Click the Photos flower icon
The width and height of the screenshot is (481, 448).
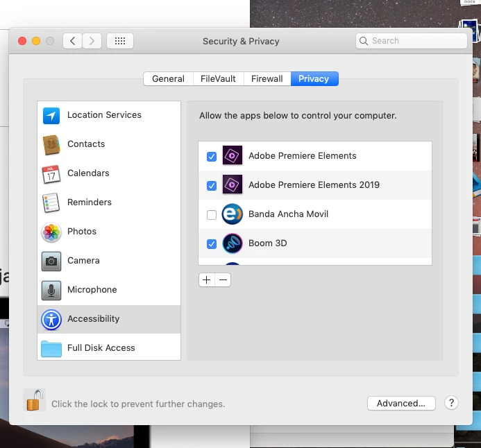pos(51,232)
